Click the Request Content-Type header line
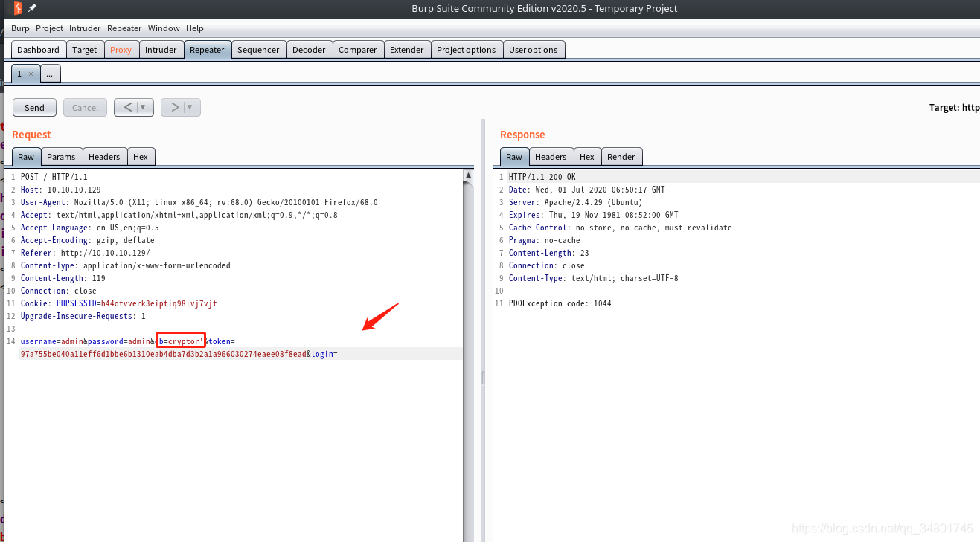 (x=126, y=265)
